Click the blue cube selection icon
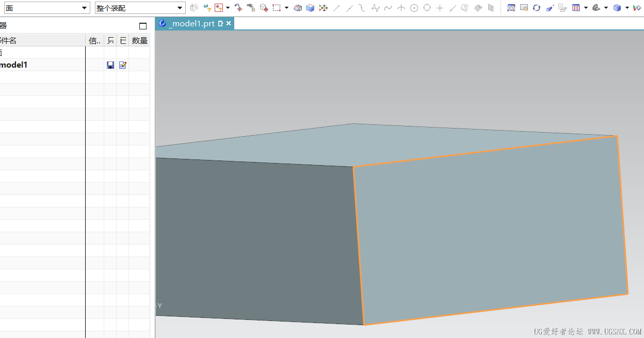Image resolution: width=644 pixels, height=338 pixels. [x=310, y=8]
